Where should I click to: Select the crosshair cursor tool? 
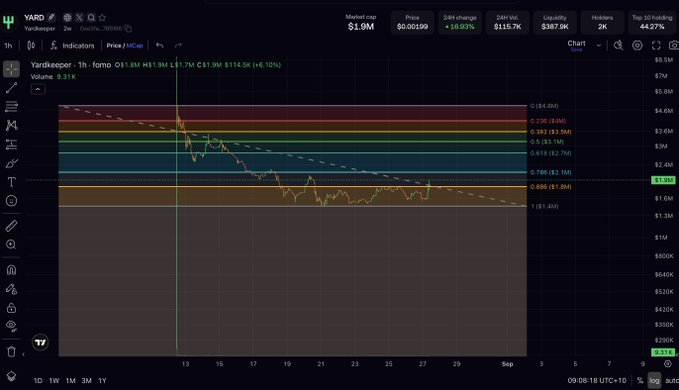pos(11,69)
